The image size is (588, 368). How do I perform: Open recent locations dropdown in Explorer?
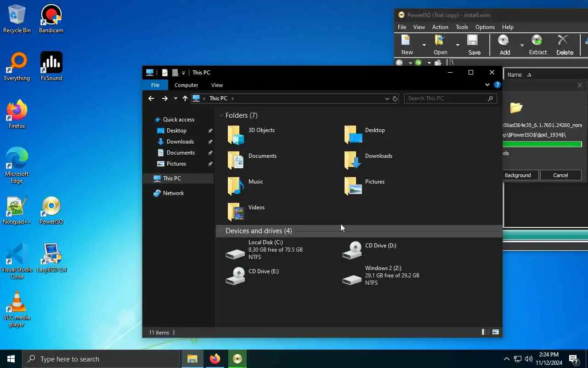click(x=175, y=98)
